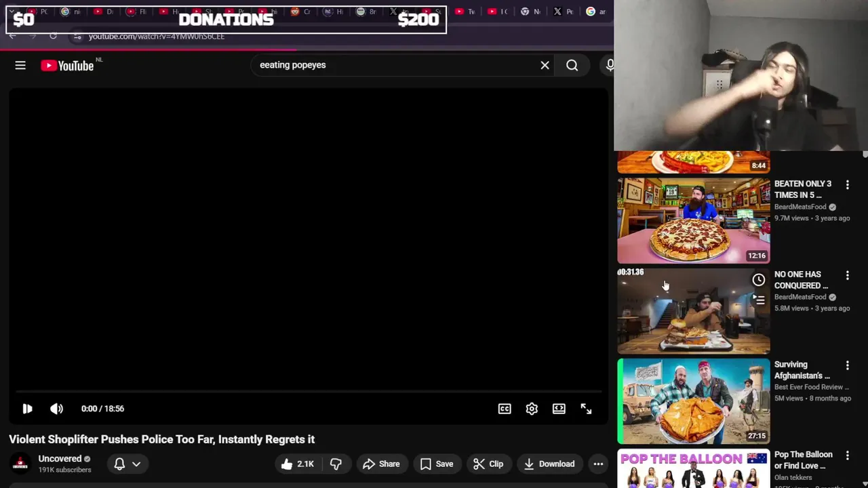Screen dimensions: 868x488
Task: Download the video
Action: pos(549,464)
